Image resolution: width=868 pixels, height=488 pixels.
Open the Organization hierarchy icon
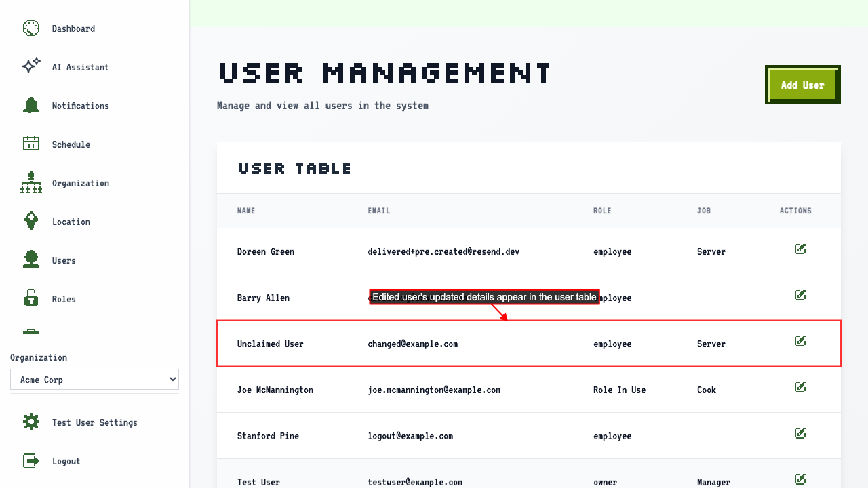point(31,183)
